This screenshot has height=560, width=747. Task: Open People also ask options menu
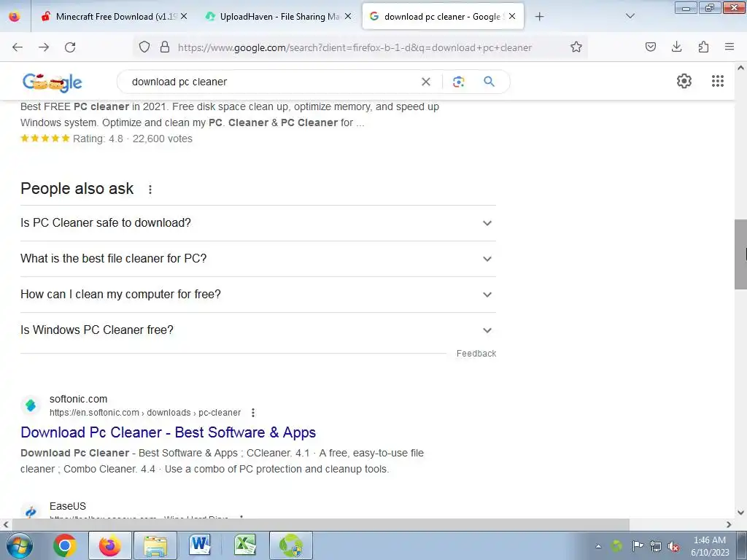pos(150,190)
